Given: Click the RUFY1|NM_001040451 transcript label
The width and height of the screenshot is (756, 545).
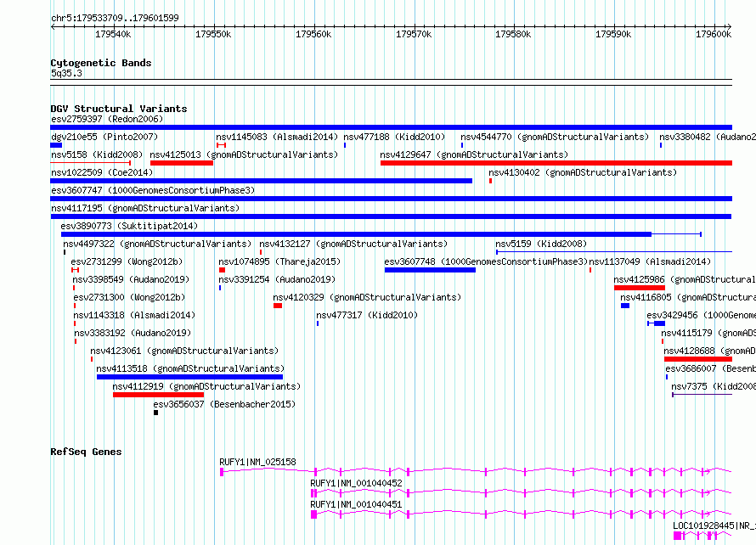Looking at the screenshot, I should (356, 504).
